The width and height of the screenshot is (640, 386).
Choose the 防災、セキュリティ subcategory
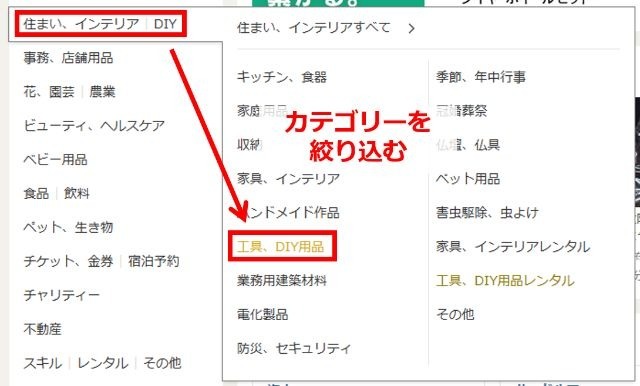pyautogui.click(x=294, y=348)
